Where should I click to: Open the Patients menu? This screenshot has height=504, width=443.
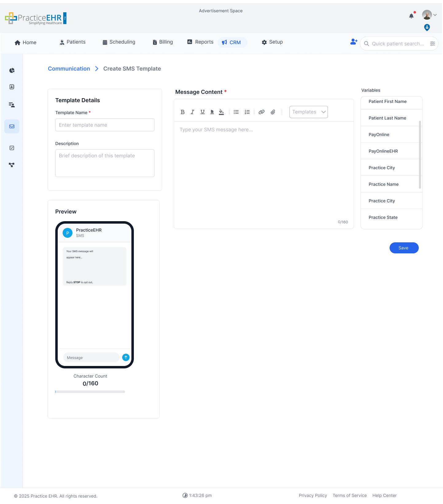tap(73, 42)
